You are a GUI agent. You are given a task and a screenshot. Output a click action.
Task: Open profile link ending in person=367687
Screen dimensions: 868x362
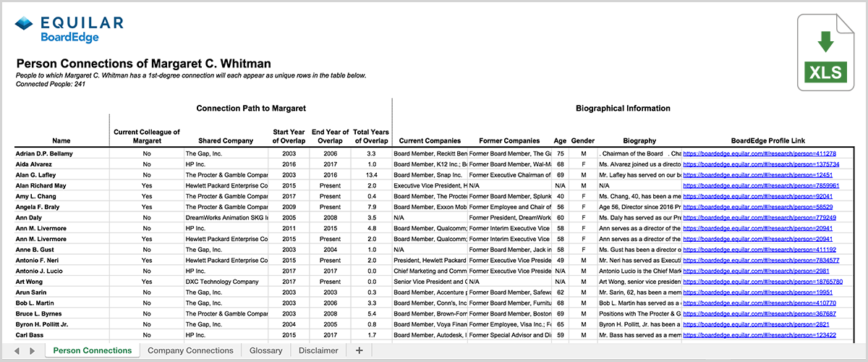[x=759, y=313]
